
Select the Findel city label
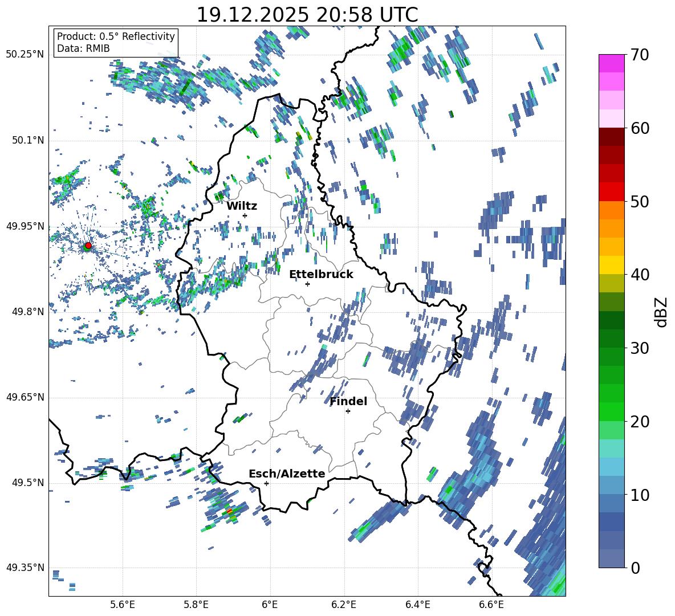pos(348,401)
